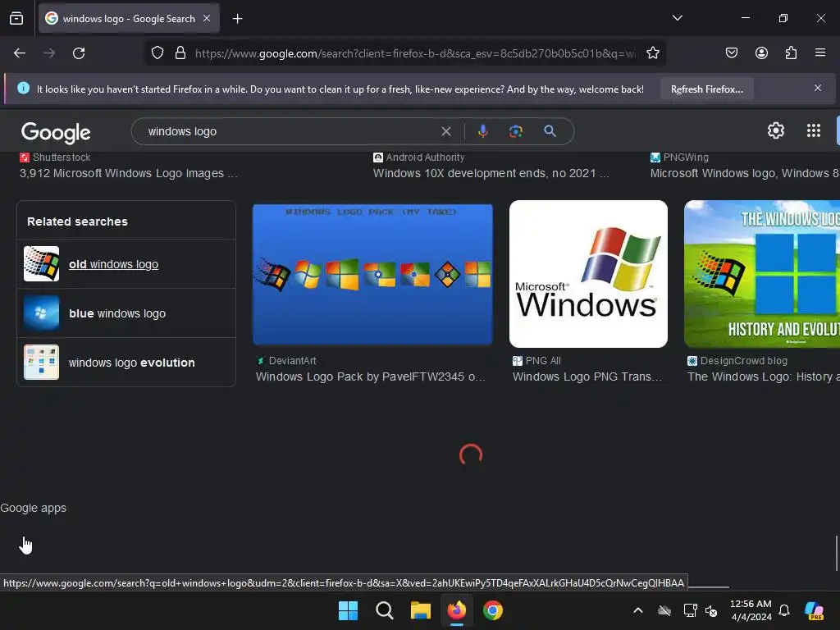The height and width of the screenshot is (630, 840).
Task: Open DeviantArt Windows Logo Pack image
Action: click(372, 274)
